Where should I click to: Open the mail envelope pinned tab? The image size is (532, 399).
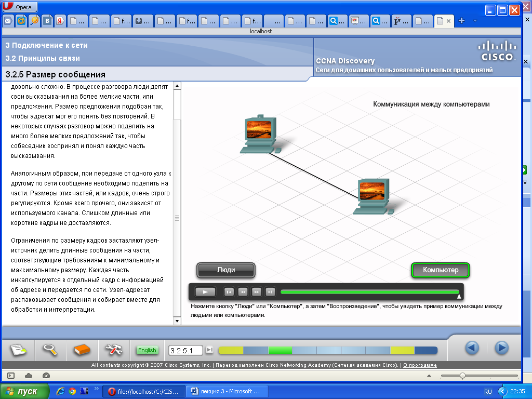coord(8,21)
